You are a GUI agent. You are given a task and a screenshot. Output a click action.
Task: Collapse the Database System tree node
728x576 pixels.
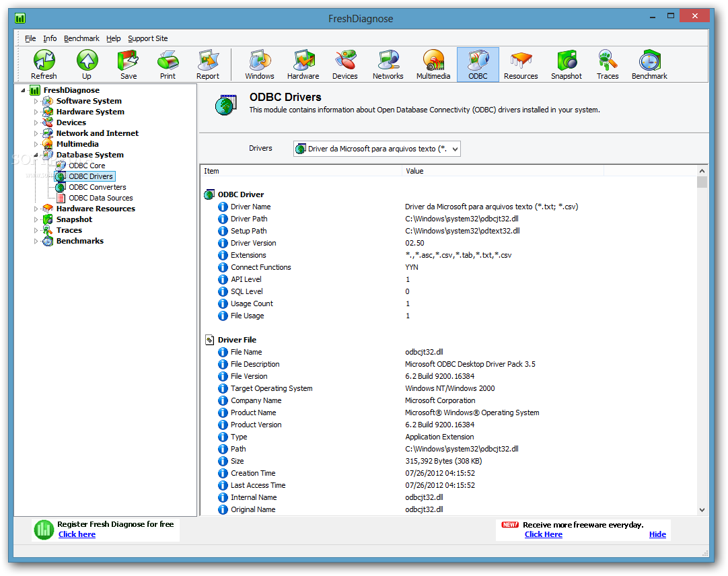pyautogui.click(x=36, y=155)
